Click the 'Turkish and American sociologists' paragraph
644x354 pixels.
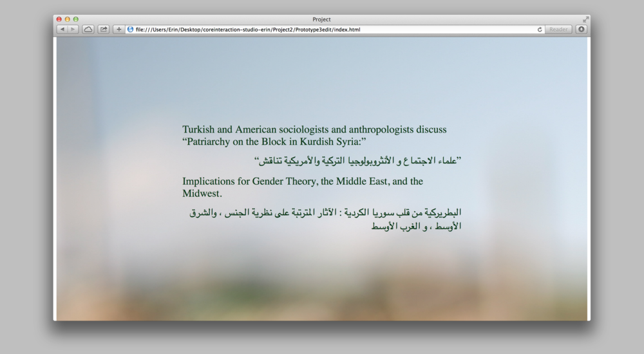[x=315, y=136]
